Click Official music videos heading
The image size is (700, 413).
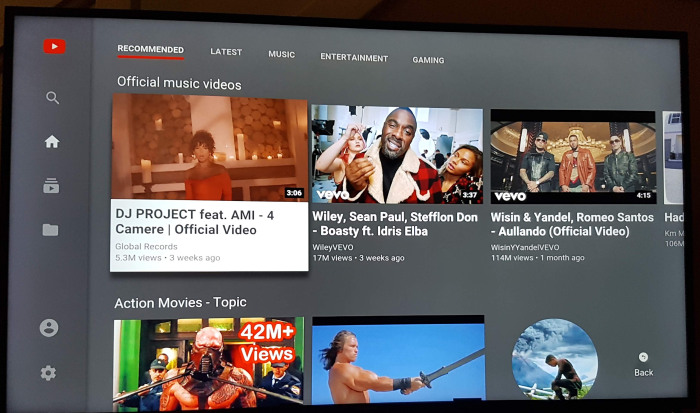[x=179, y=83]
